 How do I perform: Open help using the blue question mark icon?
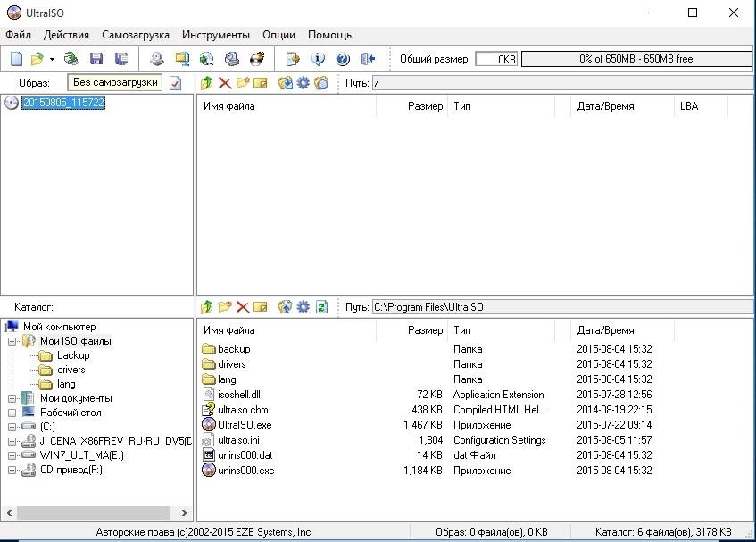[343, 59]
